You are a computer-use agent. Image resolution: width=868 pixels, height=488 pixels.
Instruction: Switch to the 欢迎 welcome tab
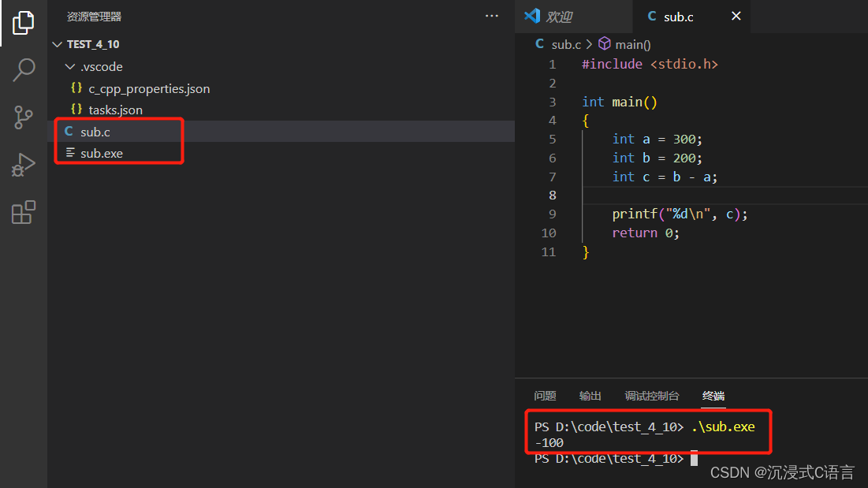point(574,17)
